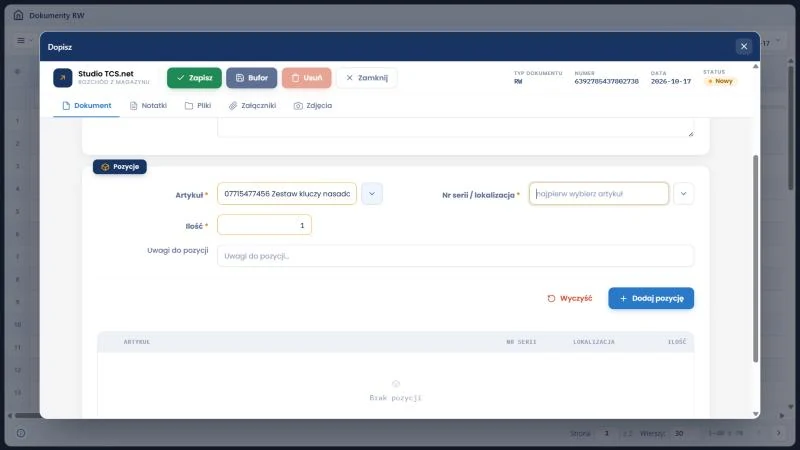Click the ILOŚĆ column header
Image resolution: width=800 pixels, height=450 pixels.
pos(677,342)
